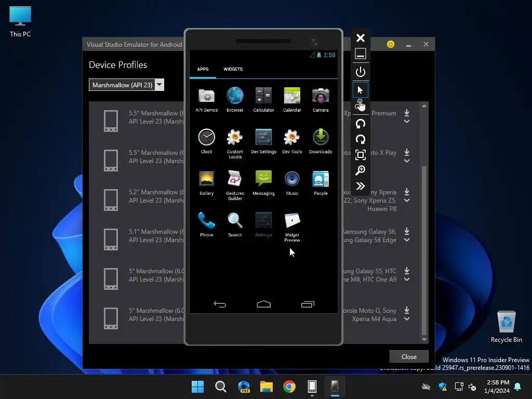Select the This PC desktop icon
532x399 pixels.
click(x=20, y=22)
